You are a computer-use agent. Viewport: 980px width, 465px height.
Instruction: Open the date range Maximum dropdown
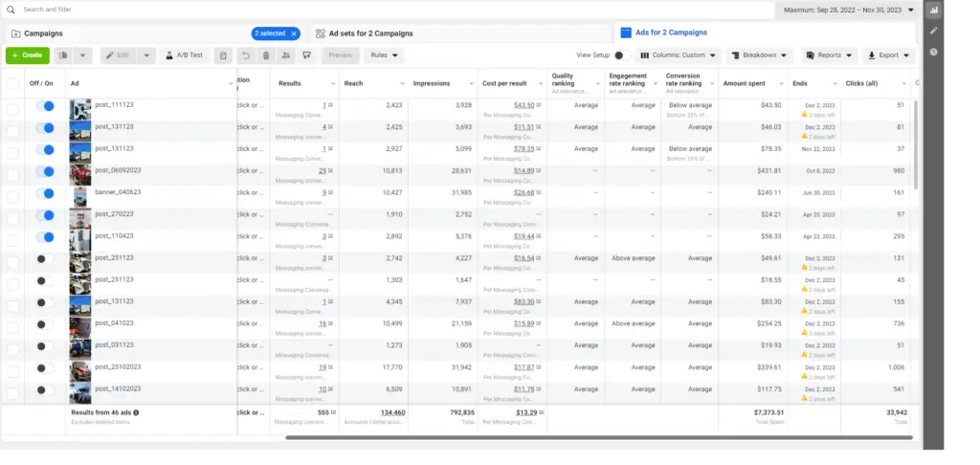pyautogui.click(x=846, y=11)
